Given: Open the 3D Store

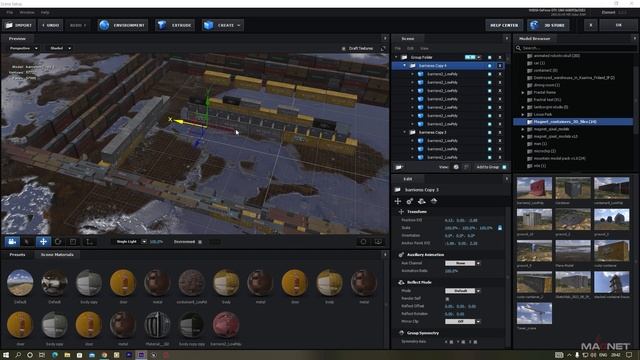Looking at the screenshot, I should point(548,25).
